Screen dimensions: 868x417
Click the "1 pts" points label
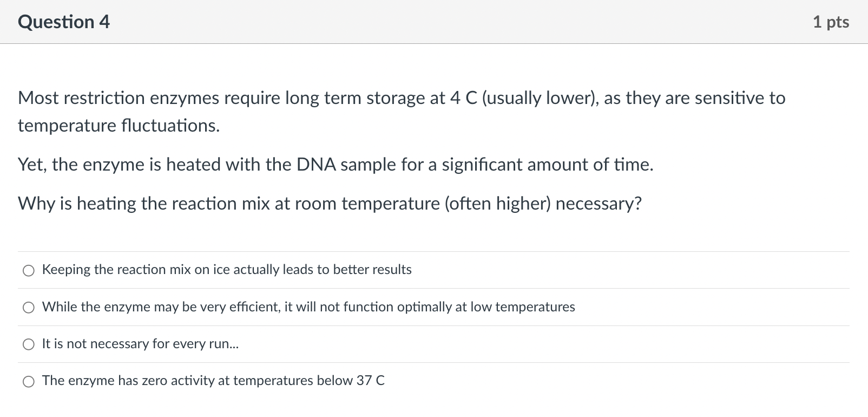pyautogui.click(x=831, y=22)
